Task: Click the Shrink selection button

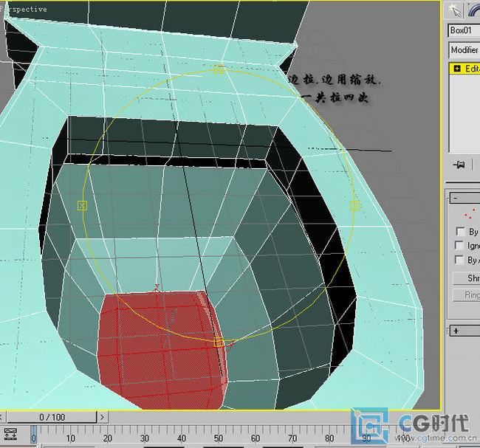Action: pyautogui.click(x=467, y=278)
